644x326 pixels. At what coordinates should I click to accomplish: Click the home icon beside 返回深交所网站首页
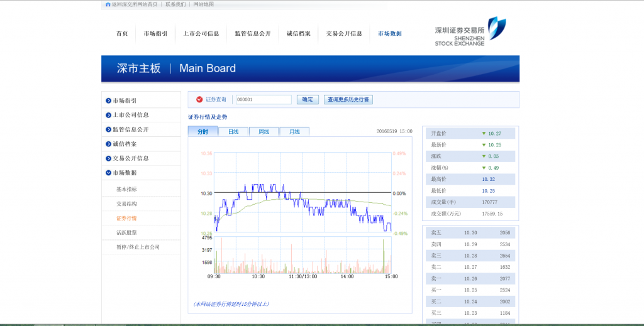(108, 4)
